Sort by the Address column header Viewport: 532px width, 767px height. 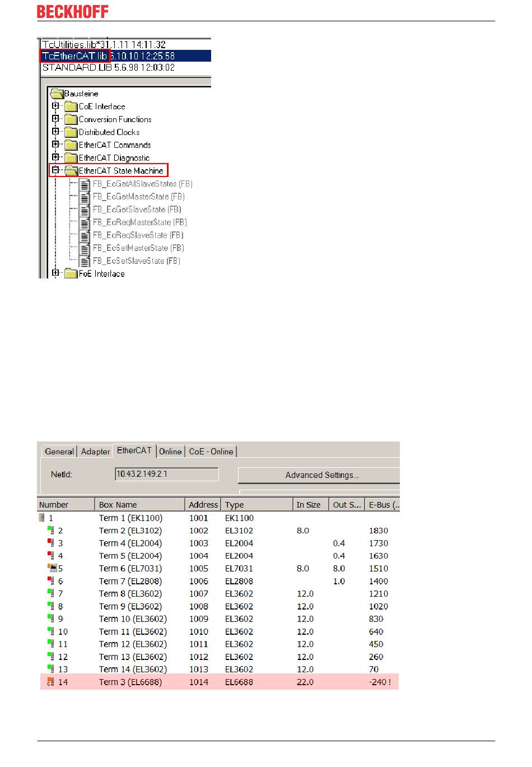click(203, 504)
